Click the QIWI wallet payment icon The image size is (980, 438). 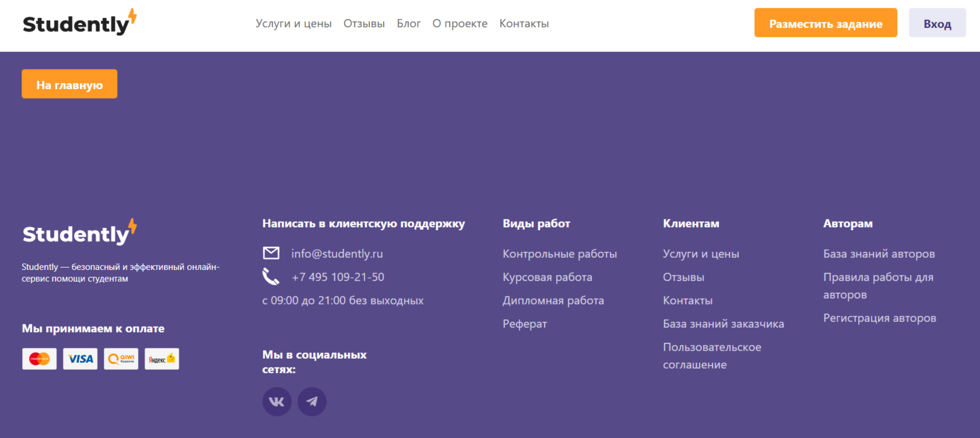121,359
